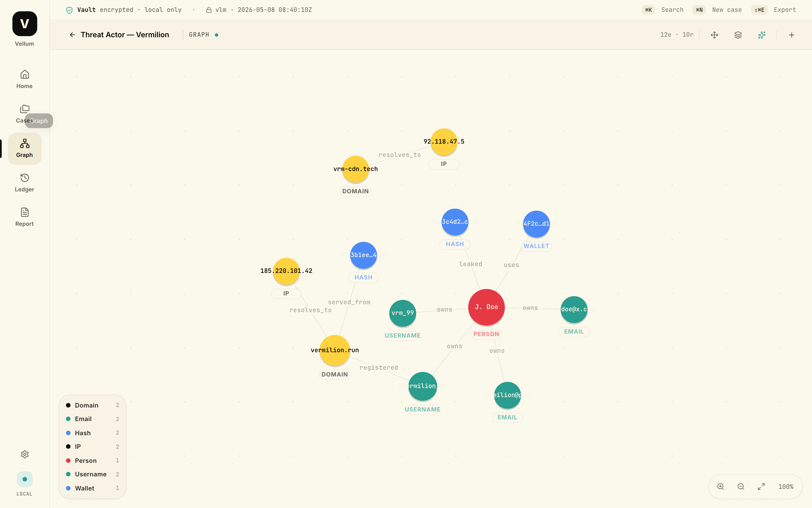The height and width of the screenshot is (508, 812).
Task: Click the 100% zoom level
Action: click(786, 487)
